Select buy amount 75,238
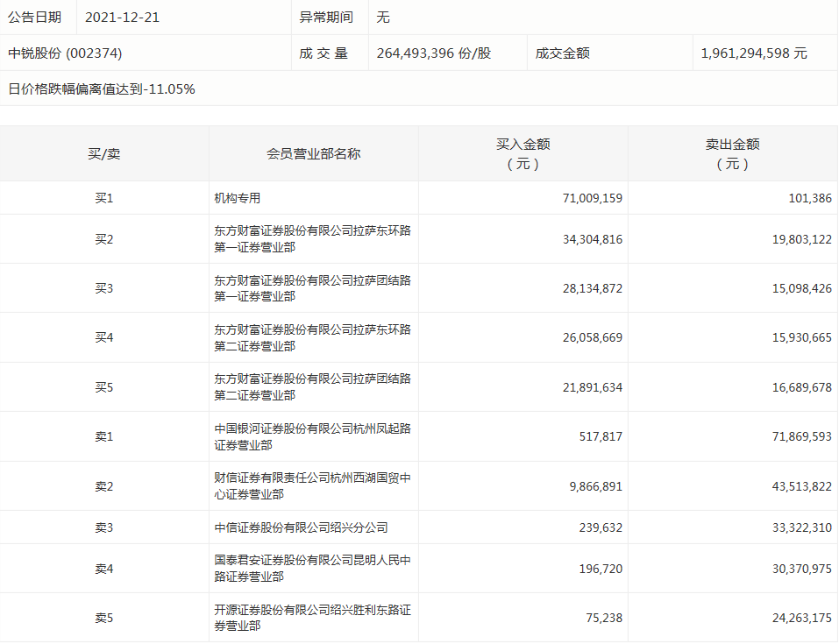The height and width of the screenshot is (644, 839). (x=604, y=618)
